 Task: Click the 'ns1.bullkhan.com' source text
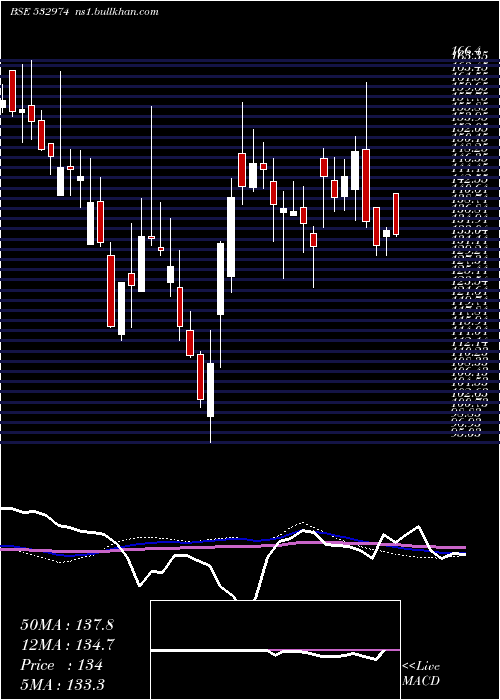coord(115,12)
